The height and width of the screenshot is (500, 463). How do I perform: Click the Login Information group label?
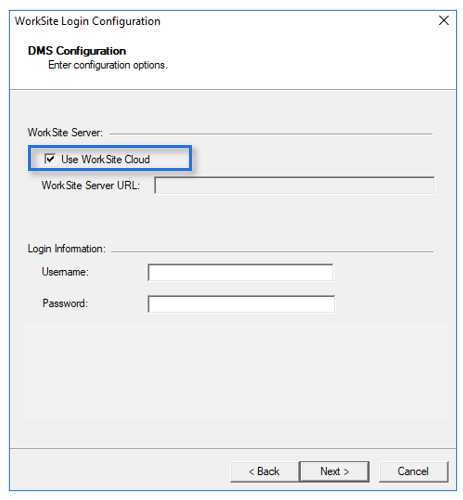[67, 249]
